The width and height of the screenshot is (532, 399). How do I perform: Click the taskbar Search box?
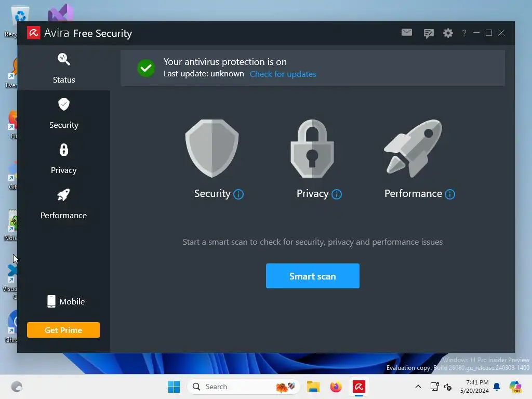tap(244, 387)
